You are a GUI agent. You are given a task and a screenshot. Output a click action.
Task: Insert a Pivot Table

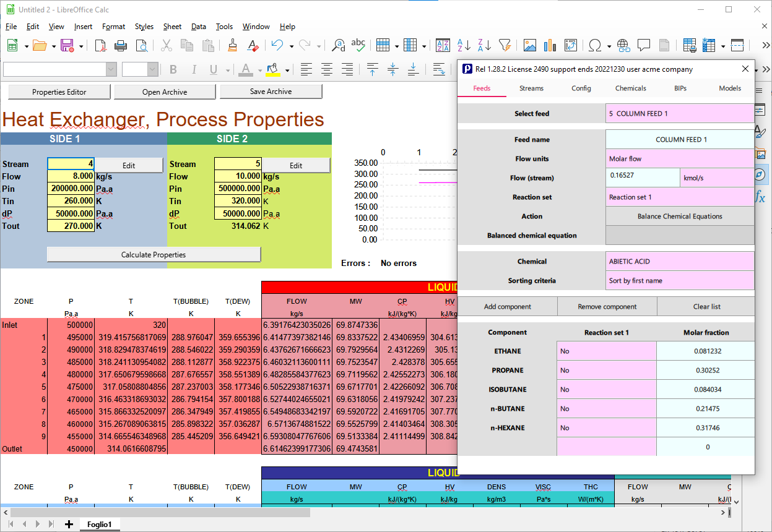pos(571,45)
